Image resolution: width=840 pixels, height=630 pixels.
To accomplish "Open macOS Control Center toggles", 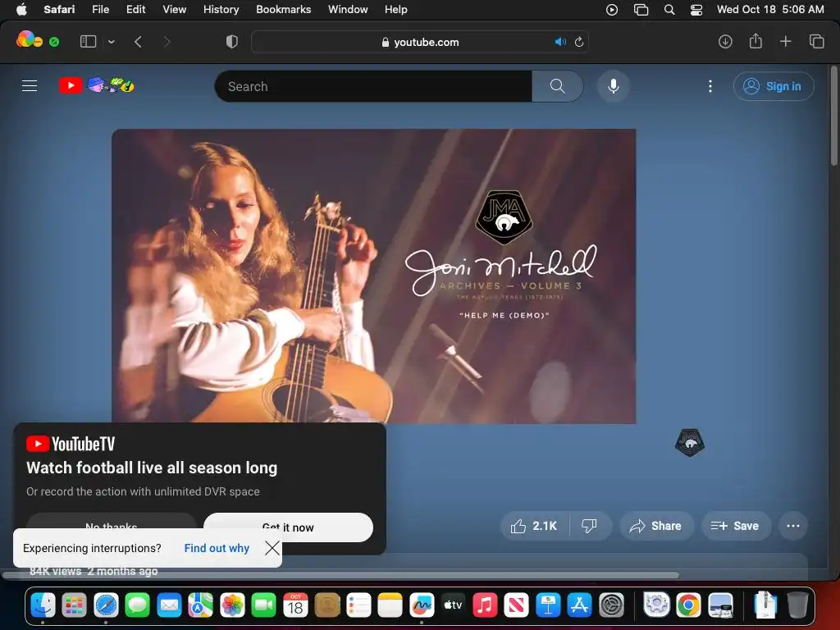I will 696,10.
